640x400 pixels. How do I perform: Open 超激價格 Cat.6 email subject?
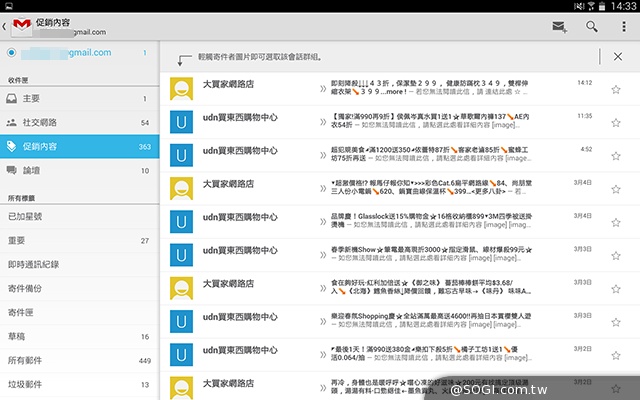(431, 187)
